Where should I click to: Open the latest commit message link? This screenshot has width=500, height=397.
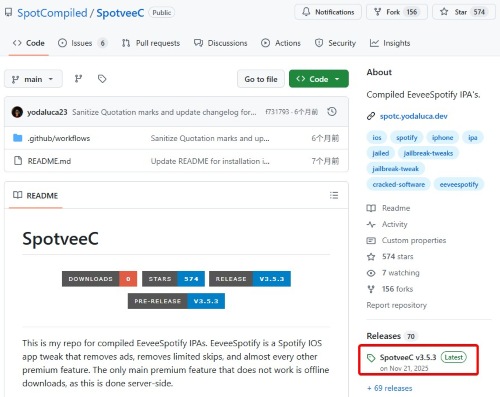coord(164,112)
